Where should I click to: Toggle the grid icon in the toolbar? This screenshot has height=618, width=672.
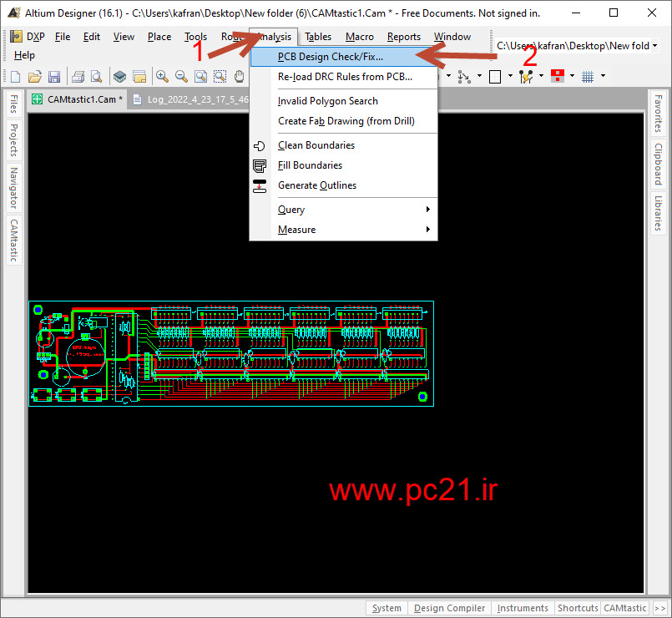coord(588,77)
